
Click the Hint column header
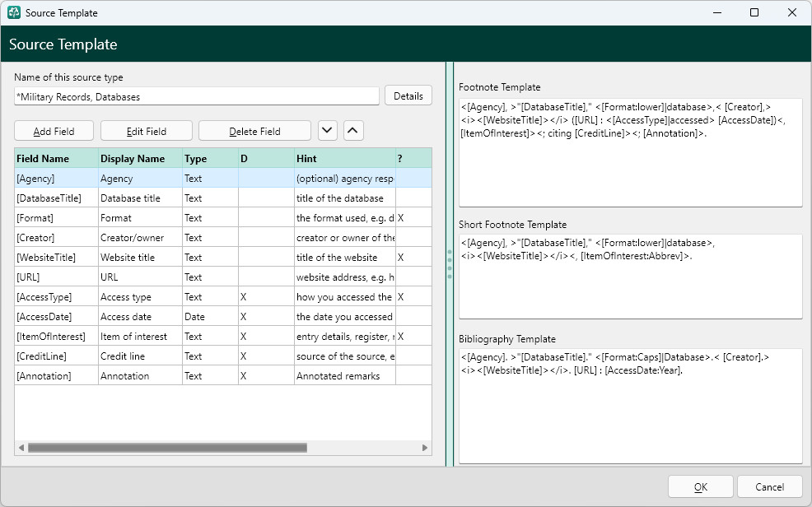[x=344, y=158]
